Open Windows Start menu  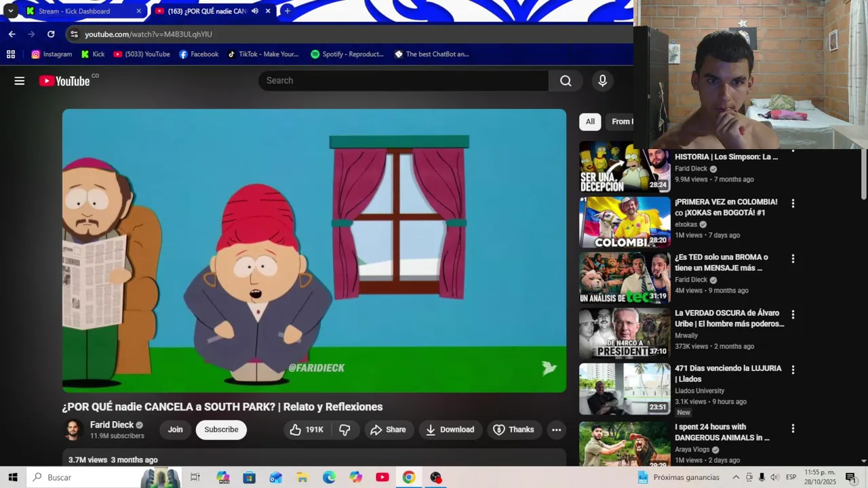13,477
